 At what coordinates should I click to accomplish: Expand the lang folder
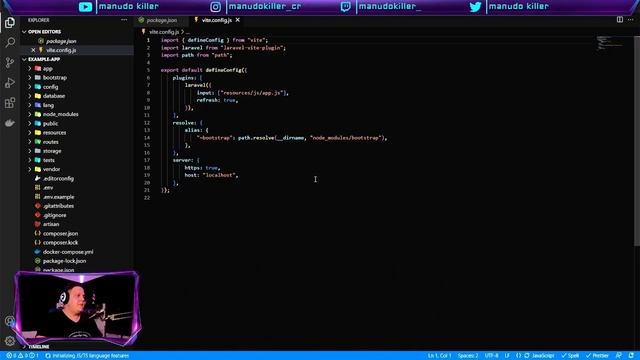tap(48, 105)
